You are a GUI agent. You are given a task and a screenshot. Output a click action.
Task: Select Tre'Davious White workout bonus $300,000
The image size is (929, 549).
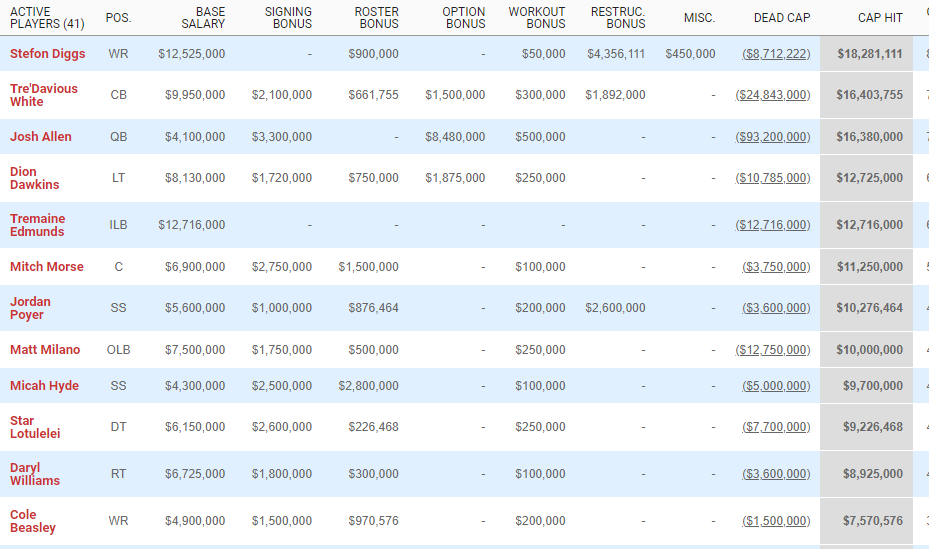coord(540,95)
